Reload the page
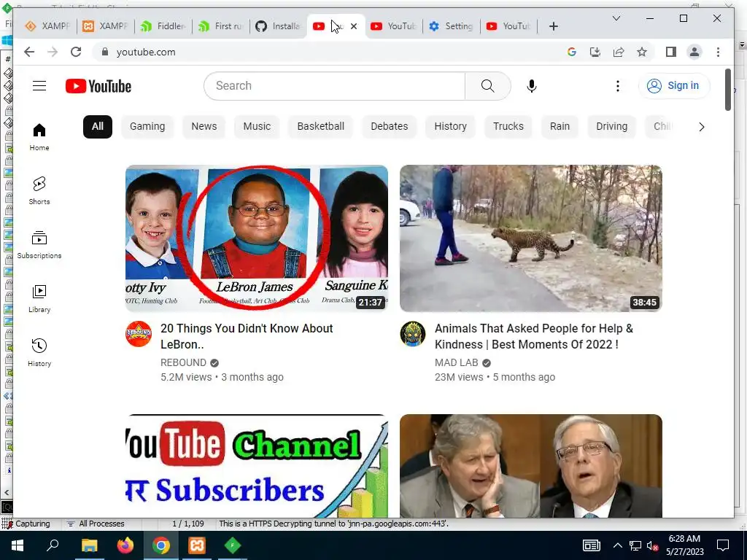 (76, 52)
